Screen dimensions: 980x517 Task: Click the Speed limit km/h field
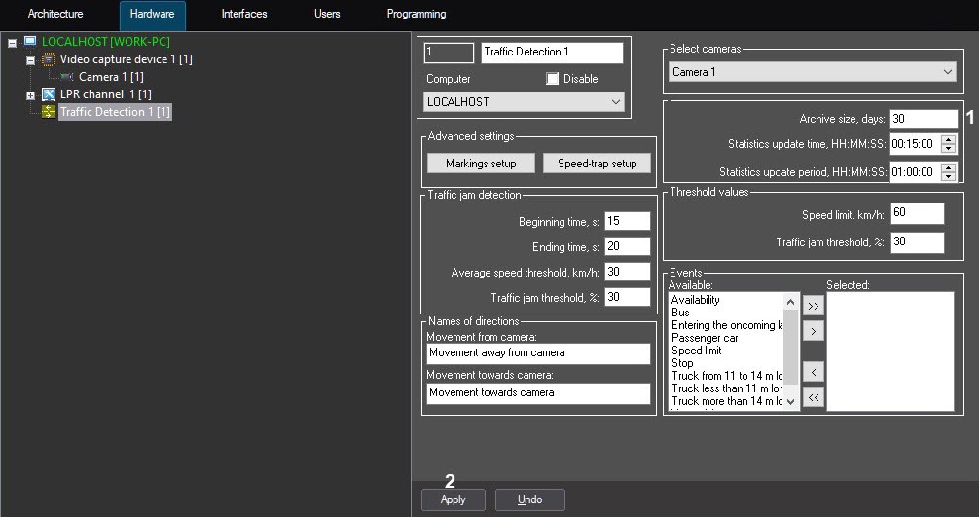(916, 213)
